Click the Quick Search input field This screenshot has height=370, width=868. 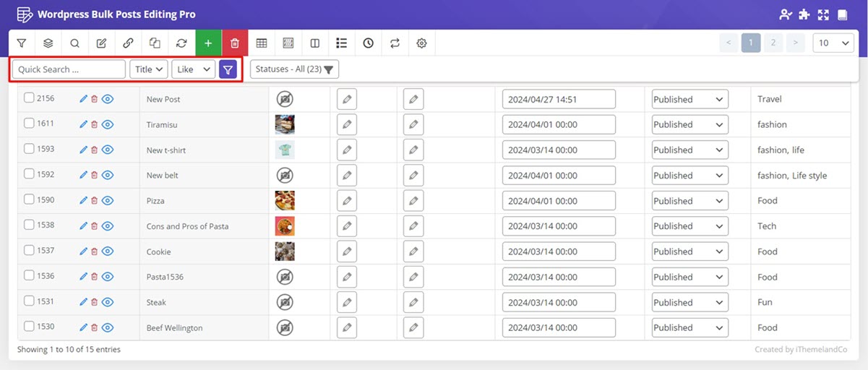69,69
